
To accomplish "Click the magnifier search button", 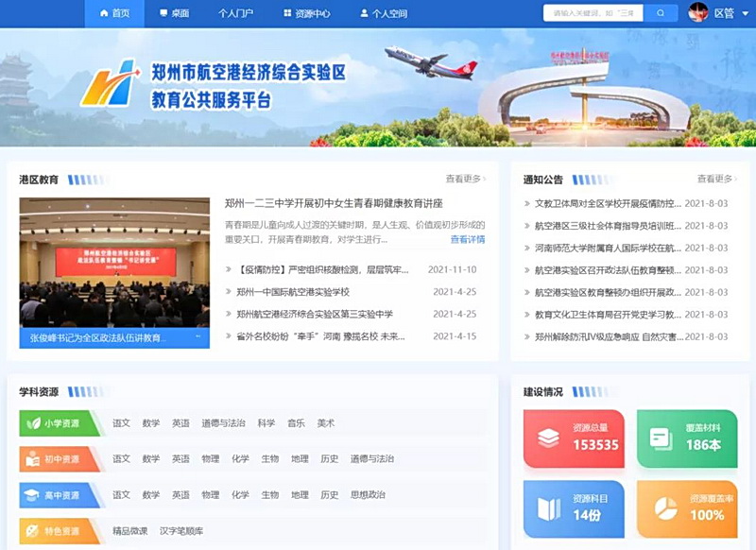I will pyautogui.click(x=661, y=13).
